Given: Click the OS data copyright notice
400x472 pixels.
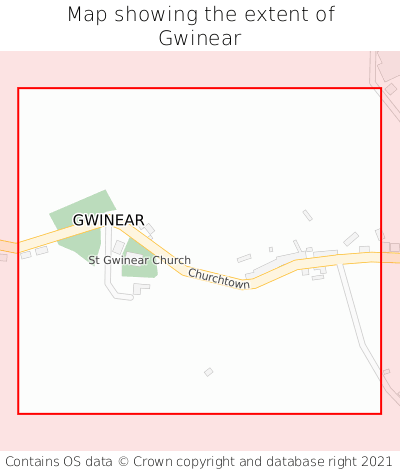Looking at the screenshot, I should pyautogui.click(x=199, y=462).
